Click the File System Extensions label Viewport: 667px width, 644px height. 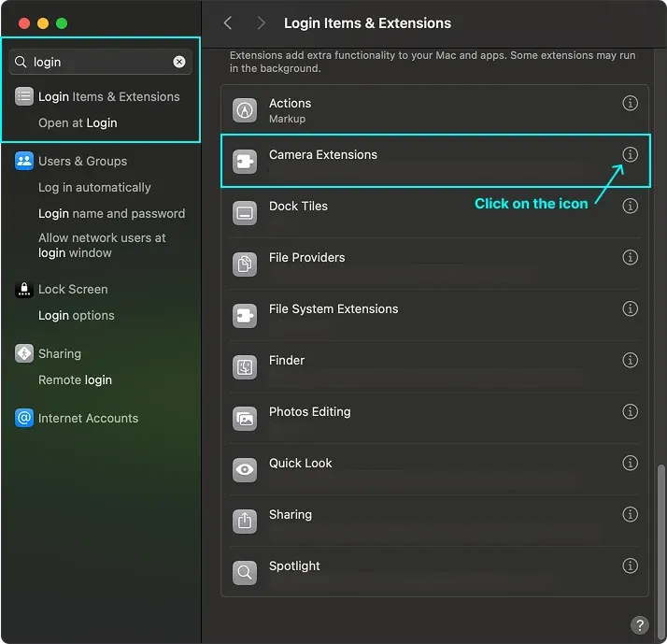pyautogui.click(x=333, y=308)
